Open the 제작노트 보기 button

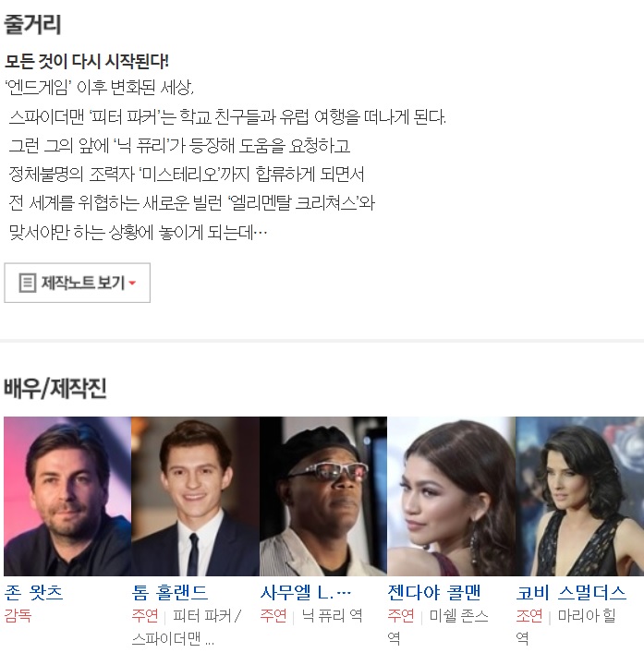click(x=78, y=283)
